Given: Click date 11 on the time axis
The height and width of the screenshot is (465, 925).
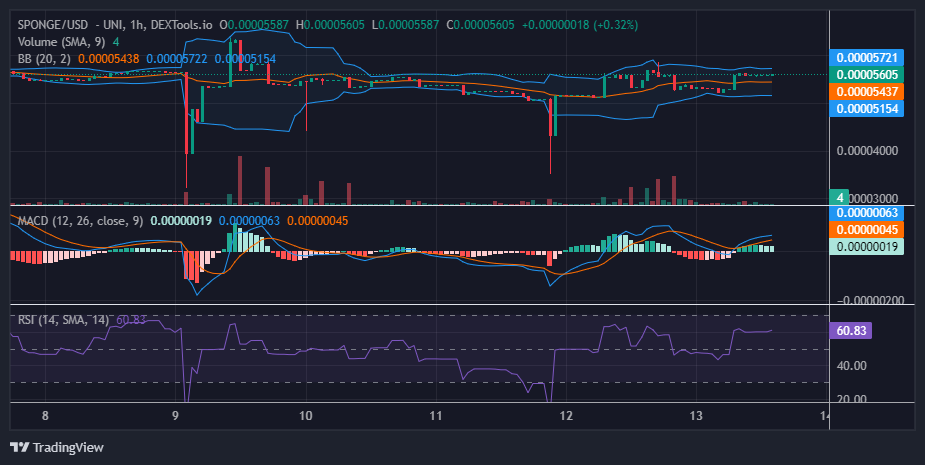Looking at the screenshot, I should [435, 415].
